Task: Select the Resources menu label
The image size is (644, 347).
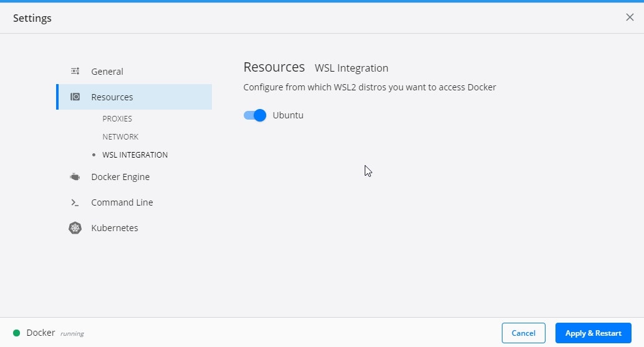Action: [112, 97]
